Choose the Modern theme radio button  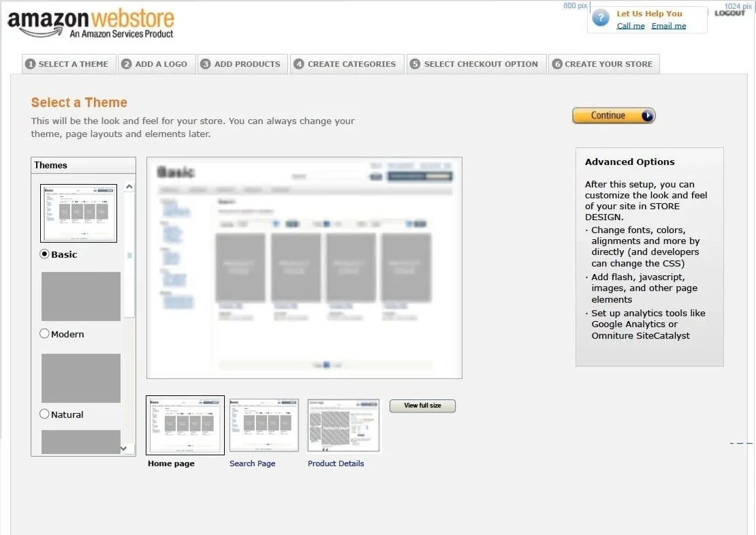[44, 333]
